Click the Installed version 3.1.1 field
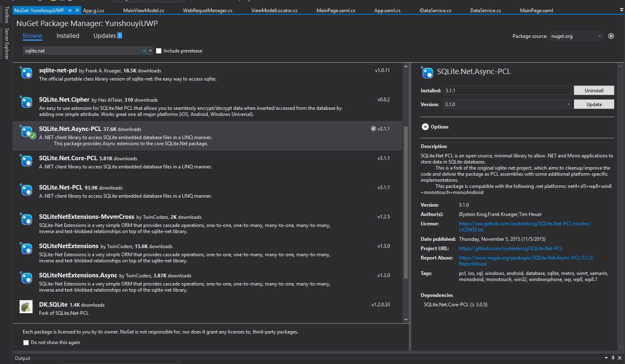 tap(507, 91)
